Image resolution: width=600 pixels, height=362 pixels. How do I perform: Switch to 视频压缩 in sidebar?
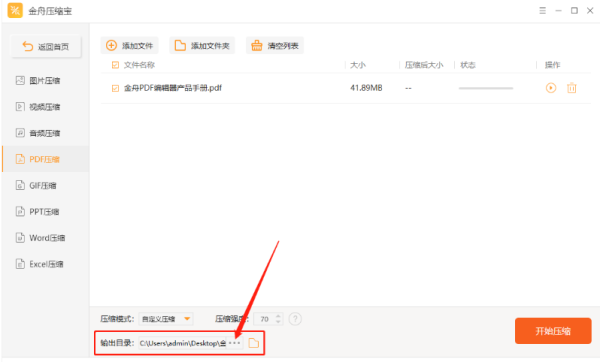click(46, 106)
